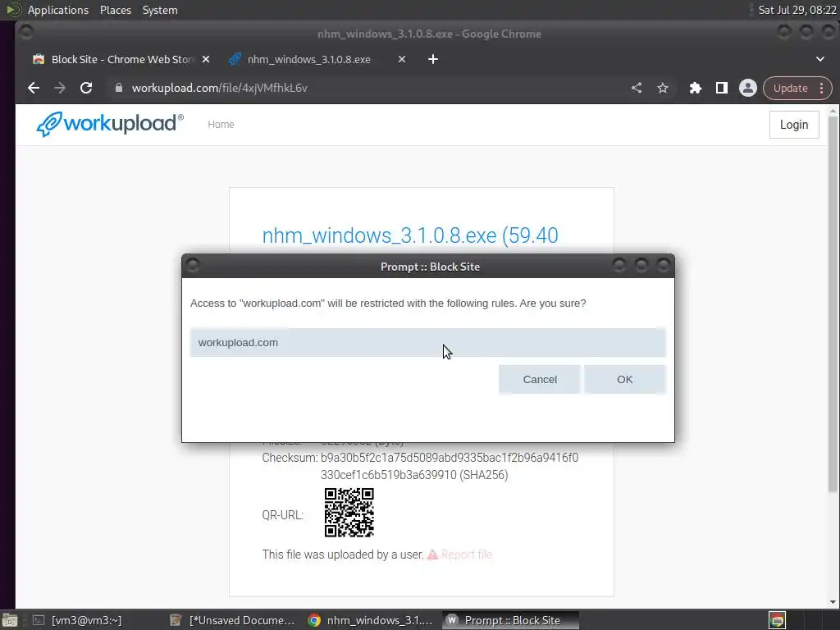Click Chrome Update button
Image resolution: width=840 pixels, height=630 pixels.
coord(790,89)
